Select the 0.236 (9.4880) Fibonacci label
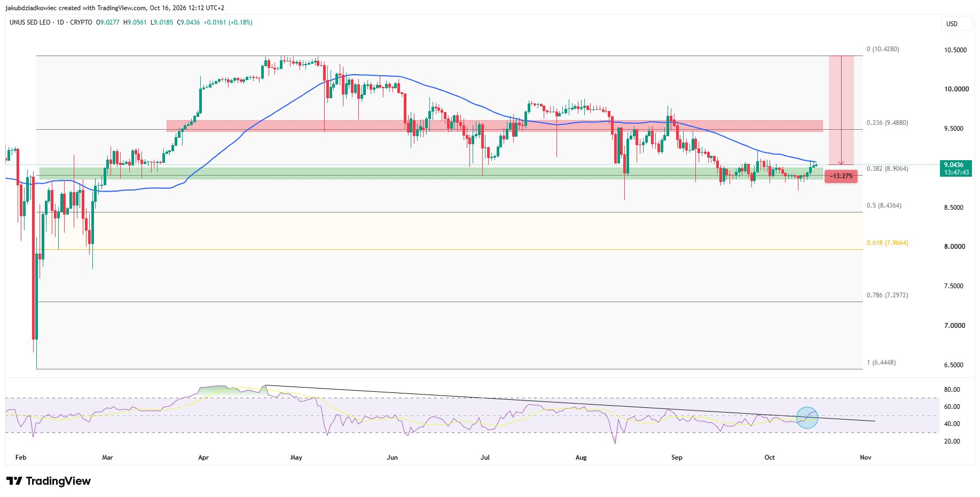Screen dimensions: 980x497 tap(887, 123)
